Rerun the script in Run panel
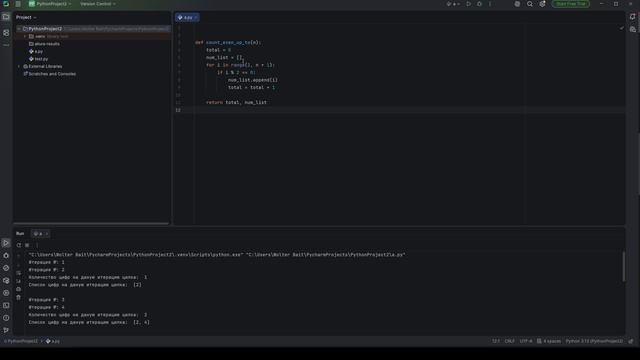640x360 pixels. [19, 245]
